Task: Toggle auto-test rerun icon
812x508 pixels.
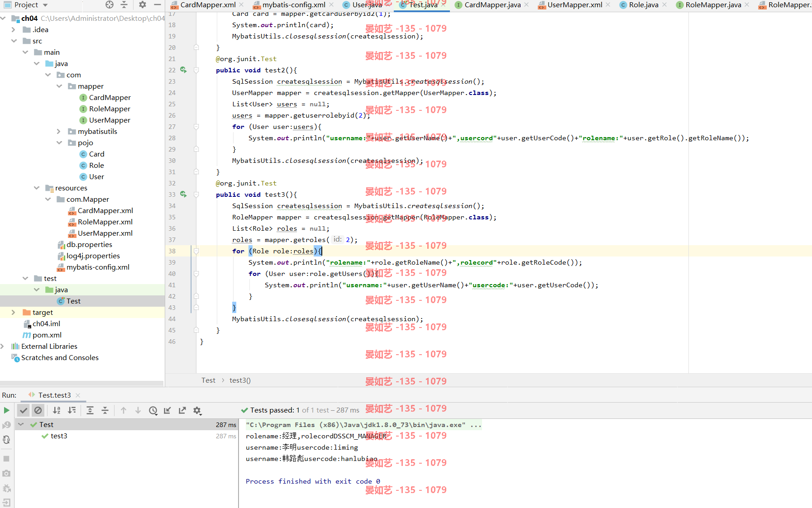Action: tap(6, 440)
